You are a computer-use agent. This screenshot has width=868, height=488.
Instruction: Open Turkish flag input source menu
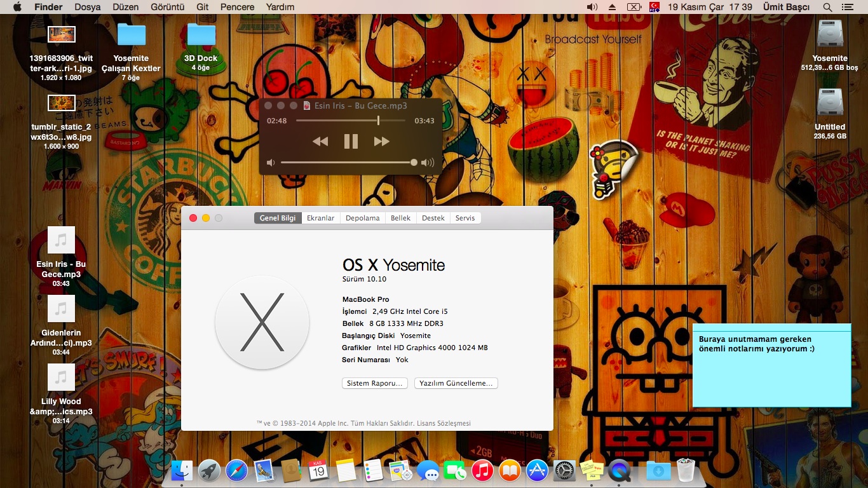(x=654, y=7)
